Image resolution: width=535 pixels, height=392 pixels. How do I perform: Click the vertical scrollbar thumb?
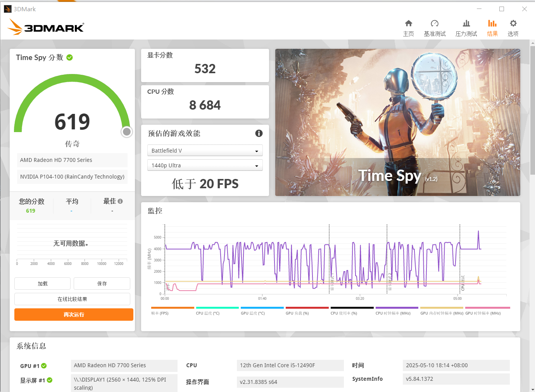point(533,110)
